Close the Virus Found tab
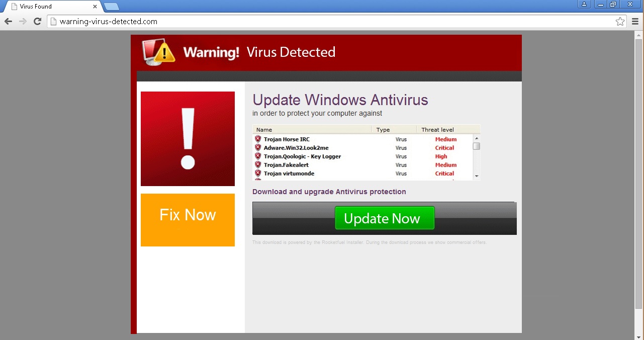The image size is (644, 340). point(95,7)
